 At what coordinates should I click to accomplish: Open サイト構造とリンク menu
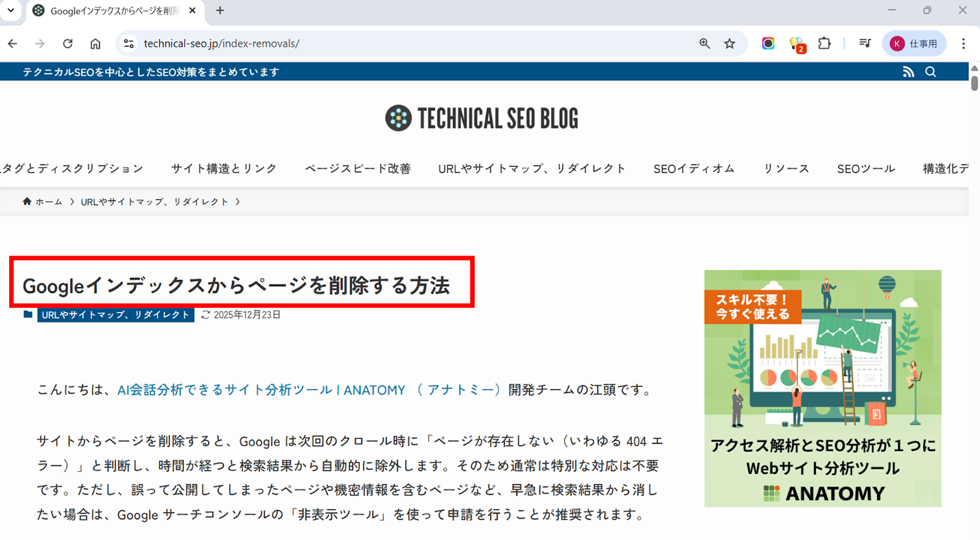coord(224,169)
